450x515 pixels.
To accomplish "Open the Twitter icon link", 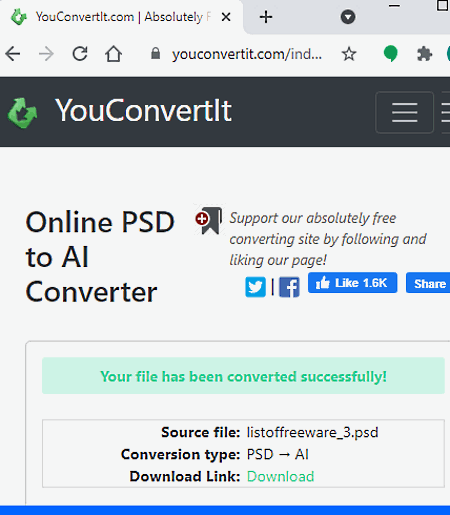I will [255, 287].
